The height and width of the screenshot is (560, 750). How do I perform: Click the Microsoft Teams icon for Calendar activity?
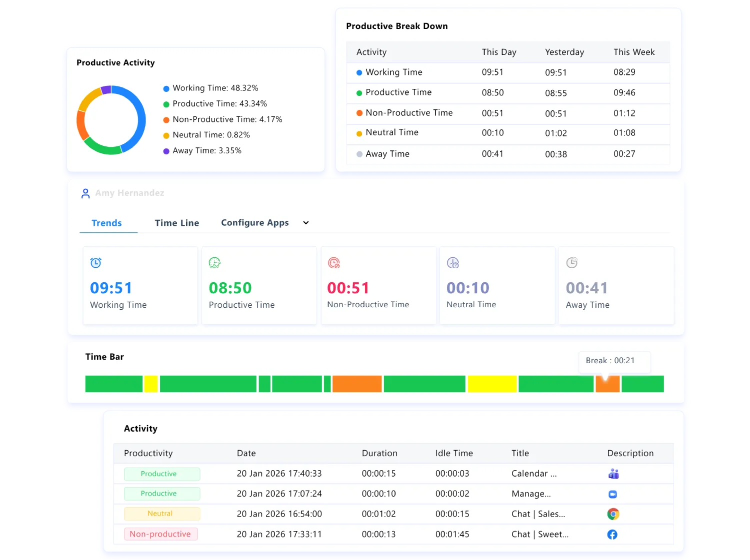613,474
